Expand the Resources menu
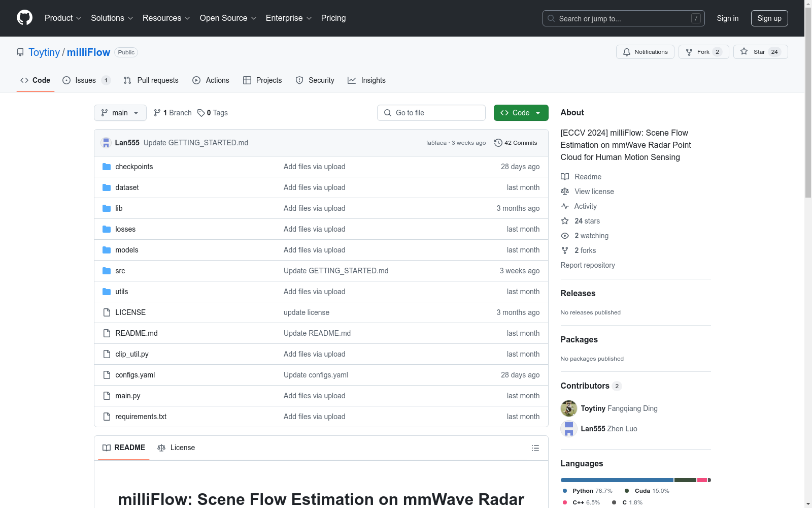Viewport: 812px width, 508px height. (x=166, y=18)
